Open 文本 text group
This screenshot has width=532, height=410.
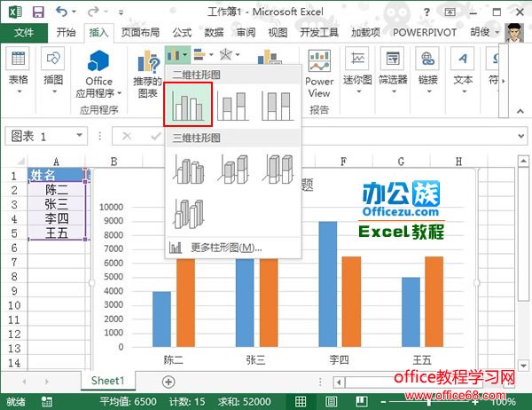click(x=463, y=70)
